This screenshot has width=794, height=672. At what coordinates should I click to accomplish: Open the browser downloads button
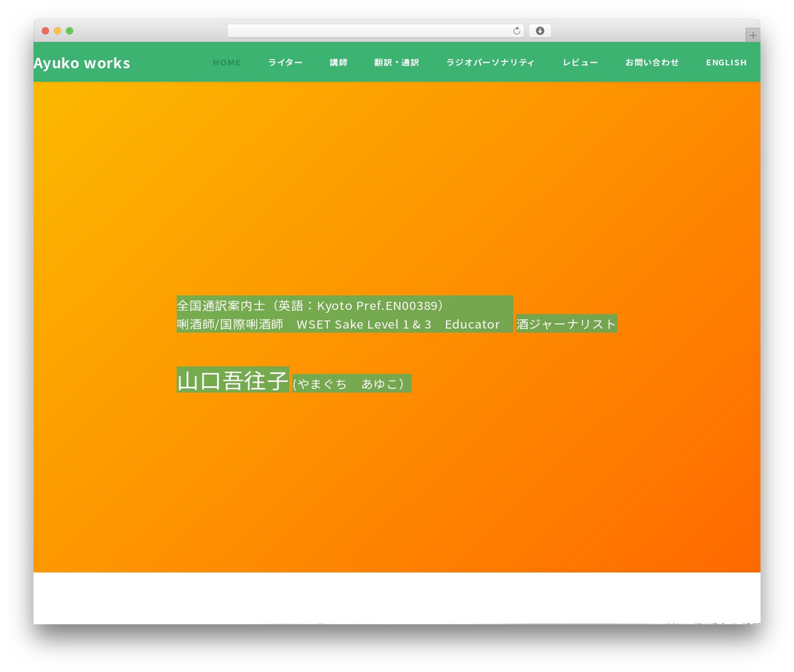pyautogui.click(x=540, y=31)
